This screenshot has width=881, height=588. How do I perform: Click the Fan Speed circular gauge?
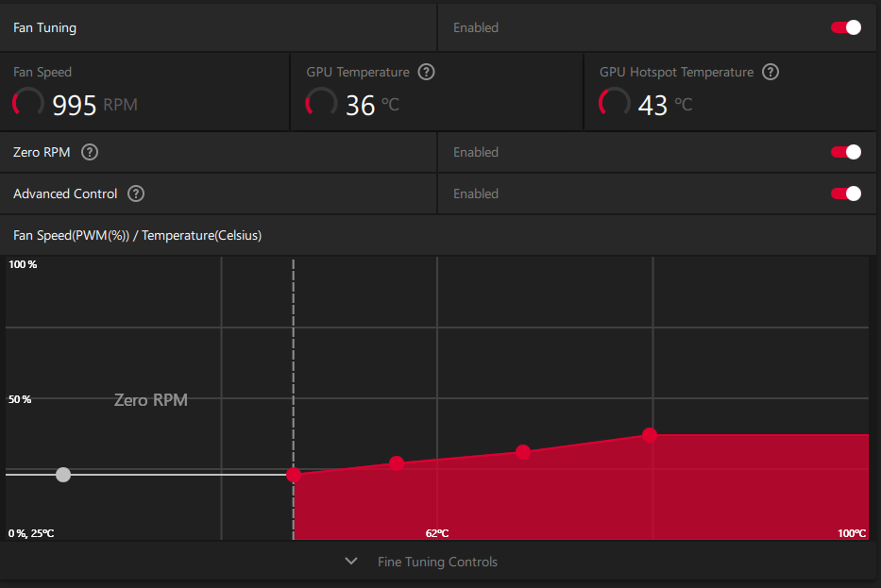coord(28,102)
